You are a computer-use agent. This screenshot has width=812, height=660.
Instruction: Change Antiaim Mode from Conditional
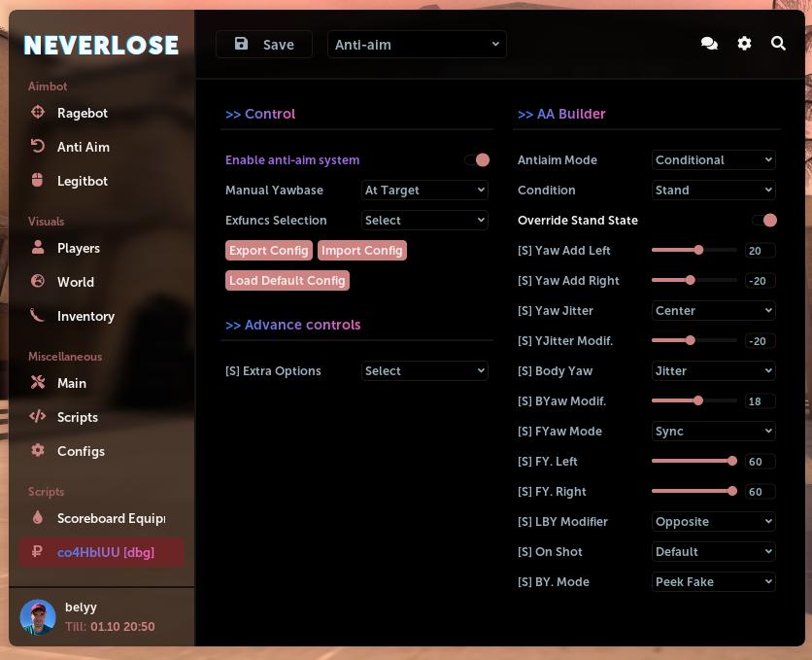714,159
